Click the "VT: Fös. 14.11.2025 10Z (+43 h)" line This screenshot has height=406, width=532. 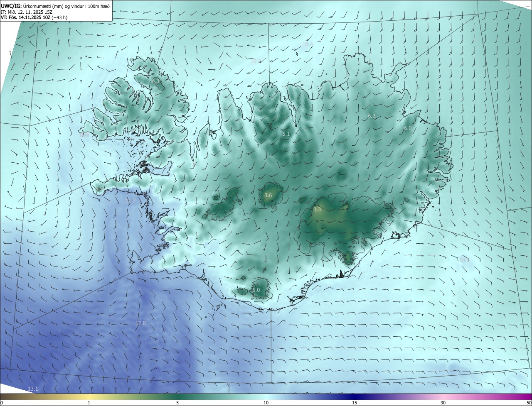pos(34,17)
